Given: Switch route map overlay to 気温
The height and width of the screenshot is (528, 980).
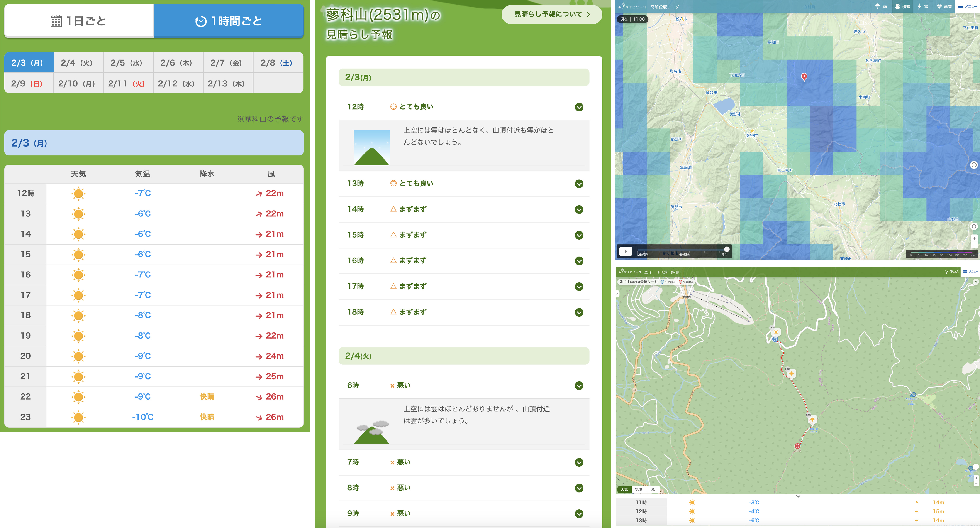Looking at the screenshot, I should pyautogui.click(x=638, y=489).
